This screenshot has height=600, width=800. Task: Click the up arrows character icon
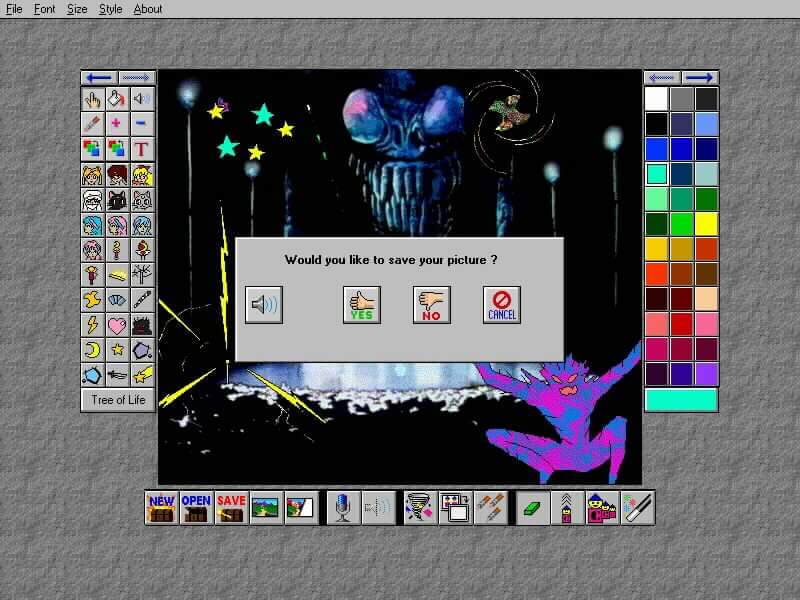[x=567, y=508]
